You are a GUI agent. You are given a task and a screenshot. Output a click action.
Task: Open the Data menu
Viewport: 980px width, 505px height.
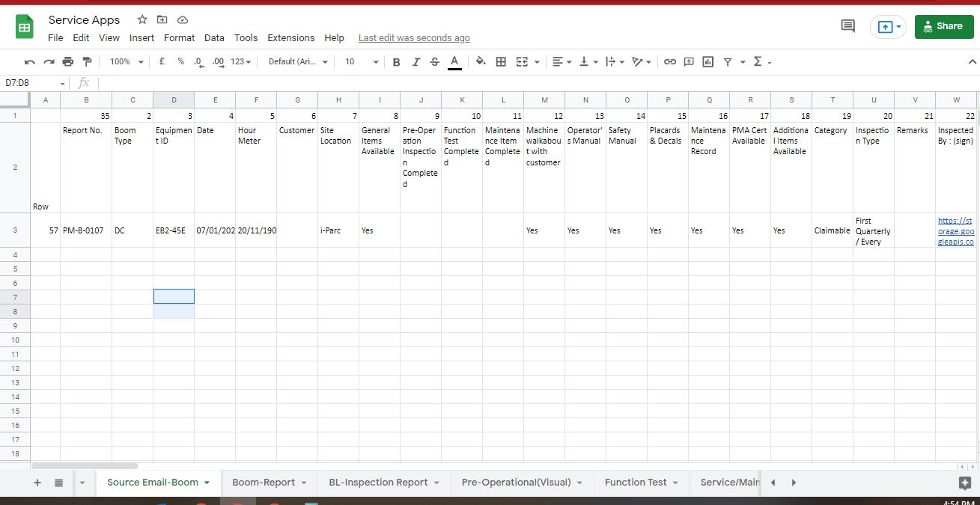click(x=214, y=38)
